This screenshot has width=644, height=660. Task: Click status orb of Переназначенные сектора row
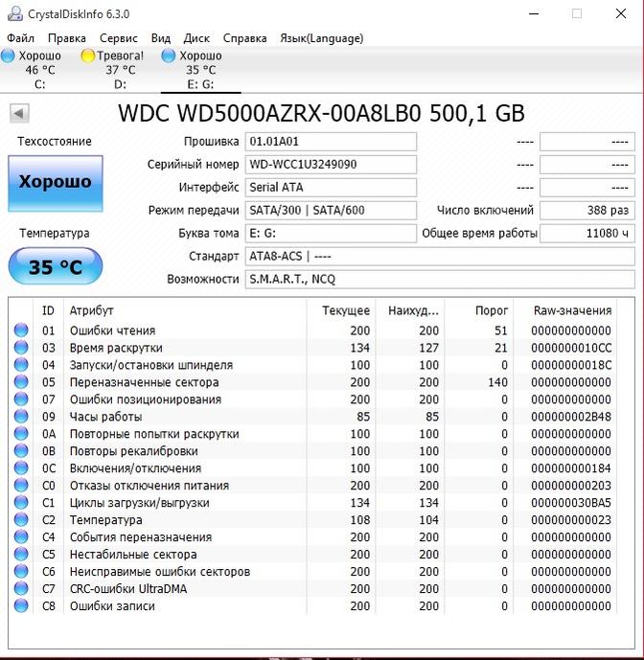[21, 382]
